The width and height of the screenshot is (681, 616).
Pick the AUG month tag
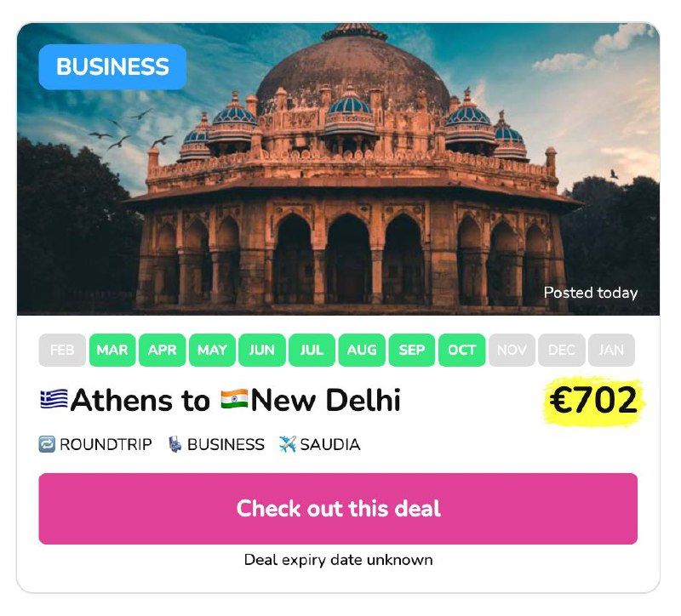[x=362, y=350]
